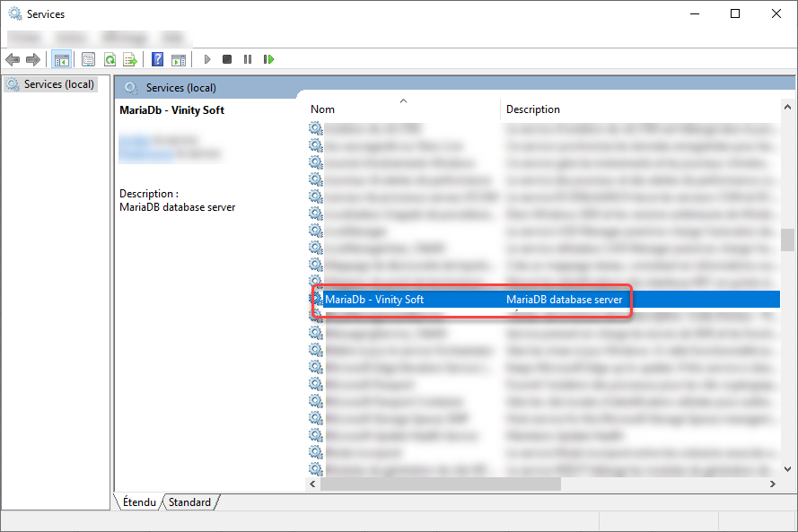This screenshot has height=532, width=798.
Task: Restart the service with the green restart icon
Action: coord(268,59)
